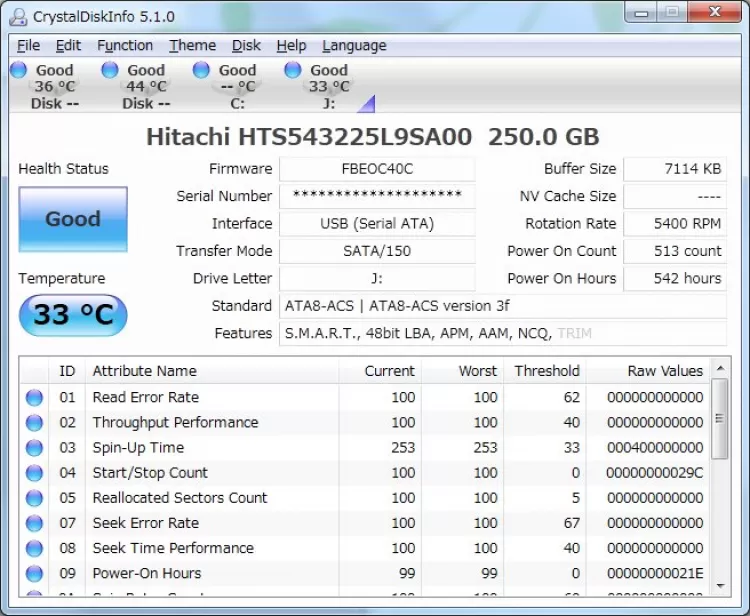Select the 36 °C disk status orb
750x616 pixels.
[19, 70]
